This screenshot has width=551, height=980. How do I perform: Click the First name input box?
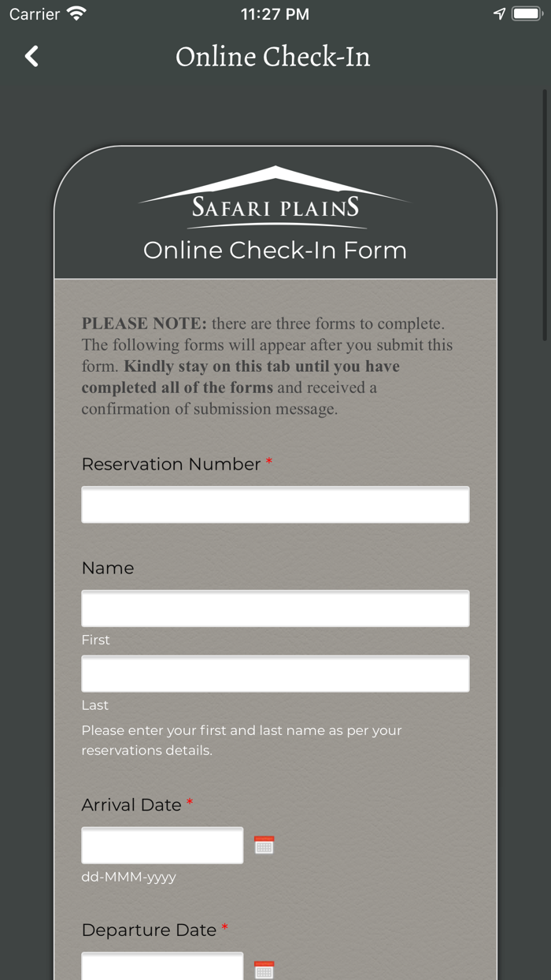pos(275,609)
